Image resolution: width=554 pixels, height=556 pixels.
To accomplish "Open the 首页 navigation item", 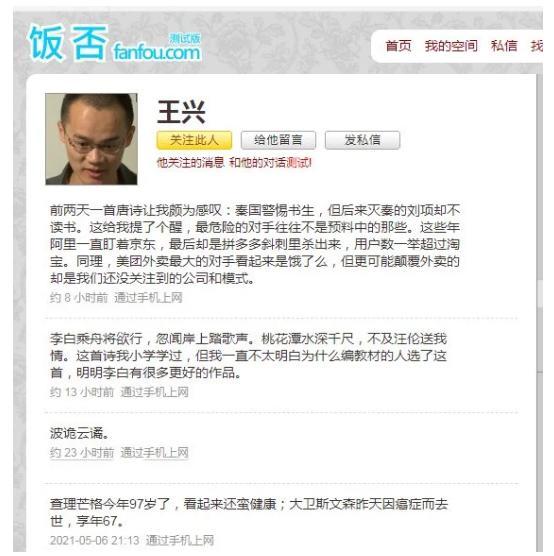I will (x=398, y=46).
